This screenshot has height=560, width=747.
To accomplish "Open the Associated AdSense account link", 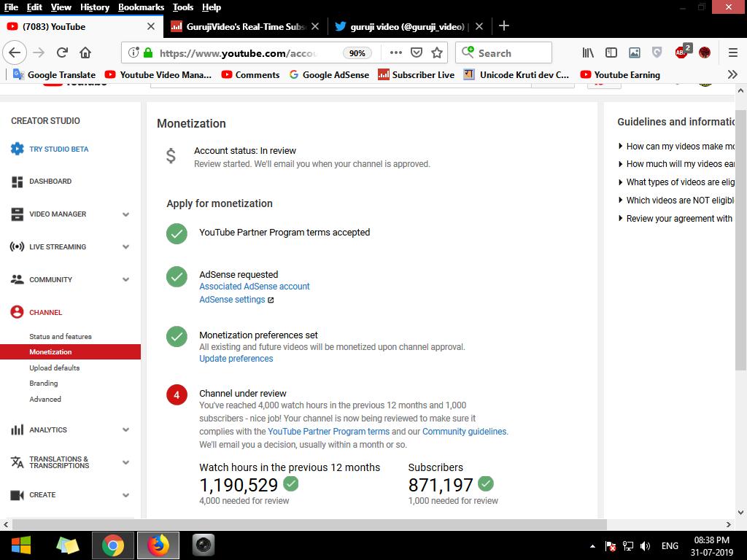I will pos(255,286).
